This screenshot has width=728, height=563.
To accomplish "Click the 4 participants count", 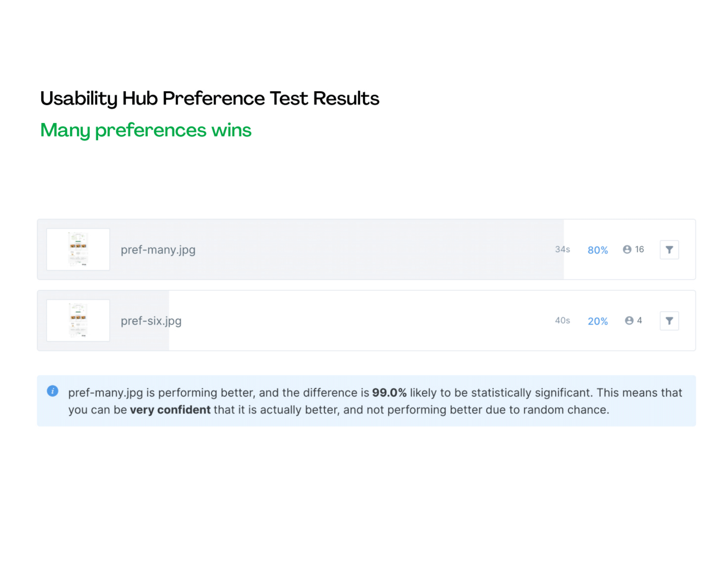I will tap(639, 320).
